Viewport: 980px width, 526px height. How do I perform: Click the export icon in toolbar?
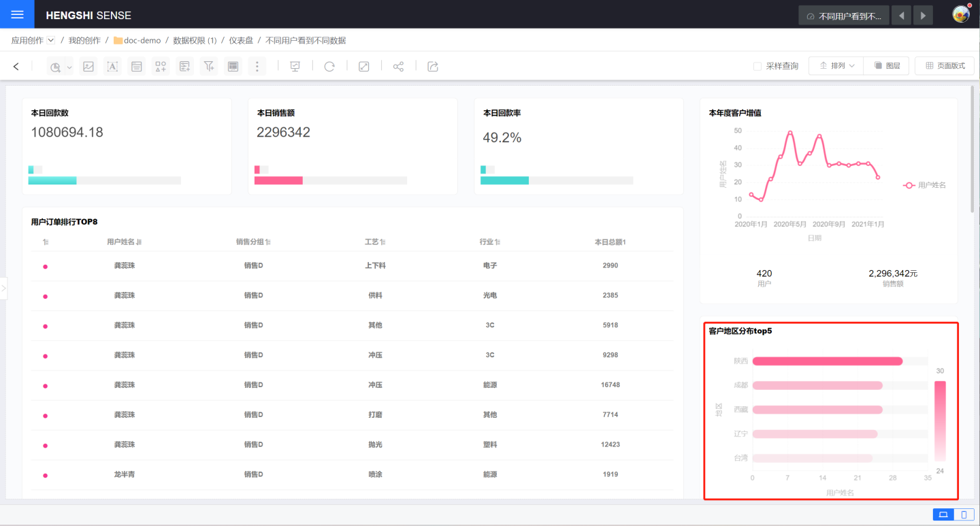click(x=433, y=66)
